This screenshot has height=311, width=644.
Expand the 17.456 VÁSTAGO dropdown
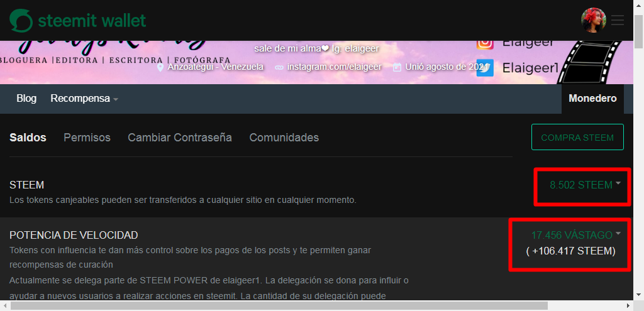pos(576,235)
